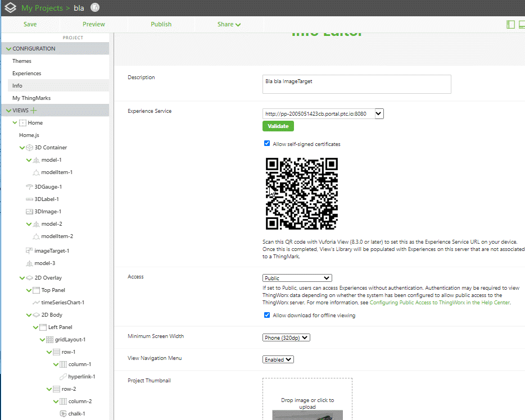This screenshot has width=525, height=420.
Task: Click Save in the toolbar
Action: coord(30,24)
